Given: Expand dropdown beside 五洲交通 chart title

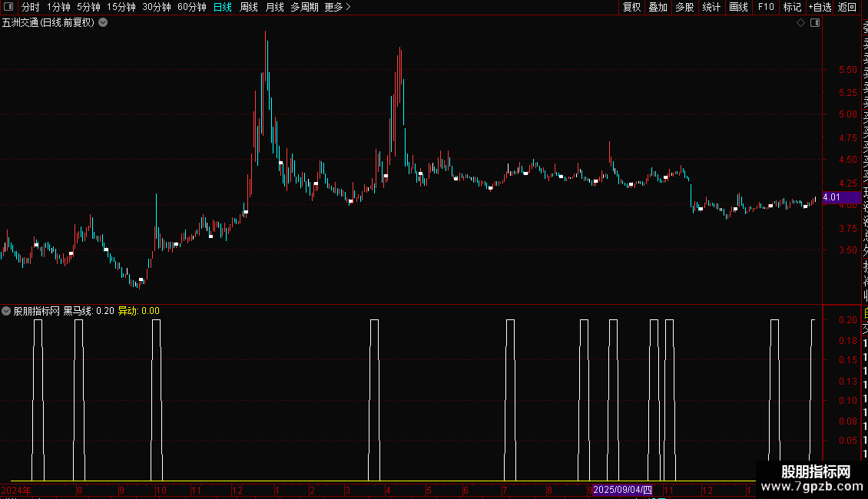Looking at the screenshot, I should point(103,23).
